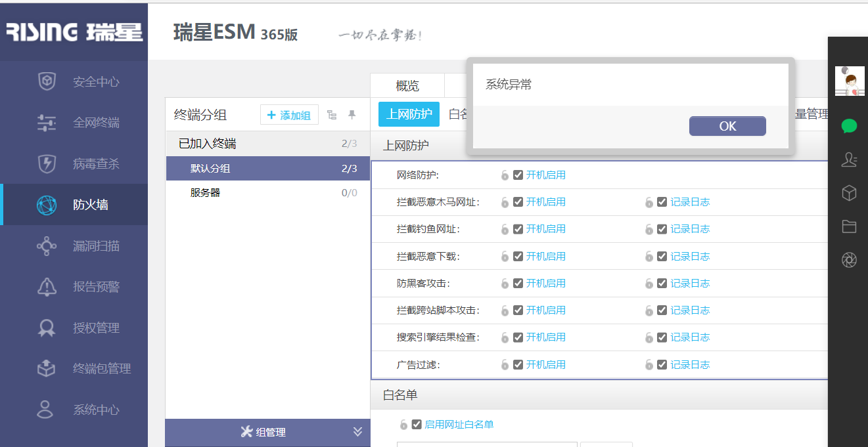Click the cube icon in right bar
The image size is (868, 447).
click(849, 193)
